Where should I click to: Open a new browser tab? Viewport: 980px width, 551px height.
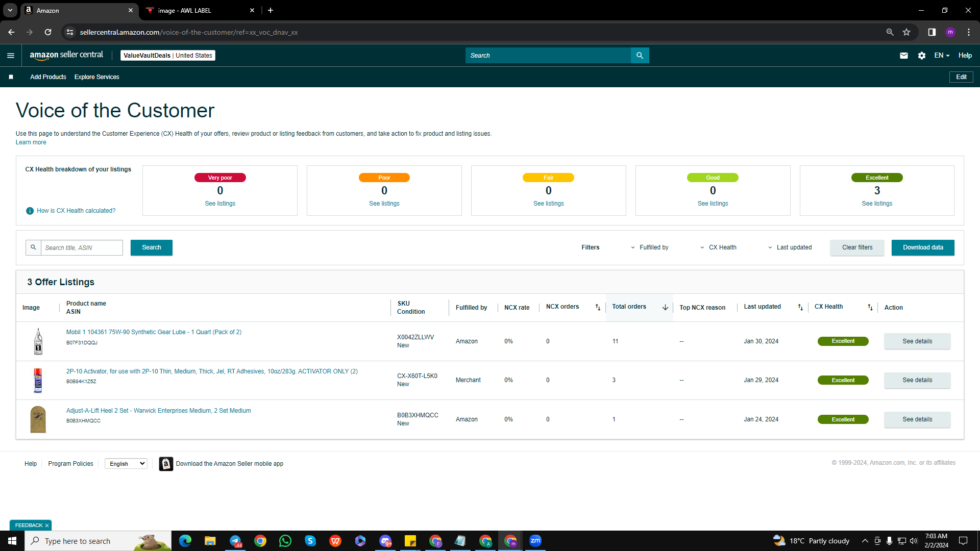[x=271, y=10]
